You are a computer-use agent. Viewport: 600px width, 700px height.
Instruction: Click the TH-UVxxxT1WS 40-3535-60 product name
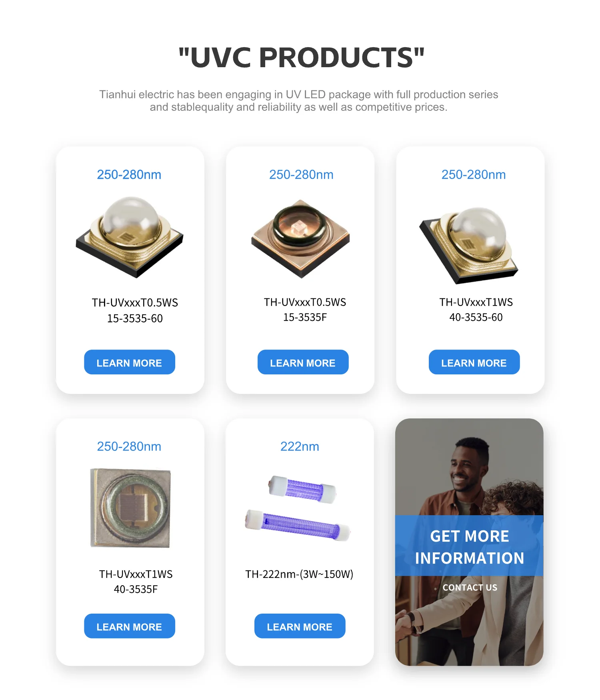coord(476,310)
